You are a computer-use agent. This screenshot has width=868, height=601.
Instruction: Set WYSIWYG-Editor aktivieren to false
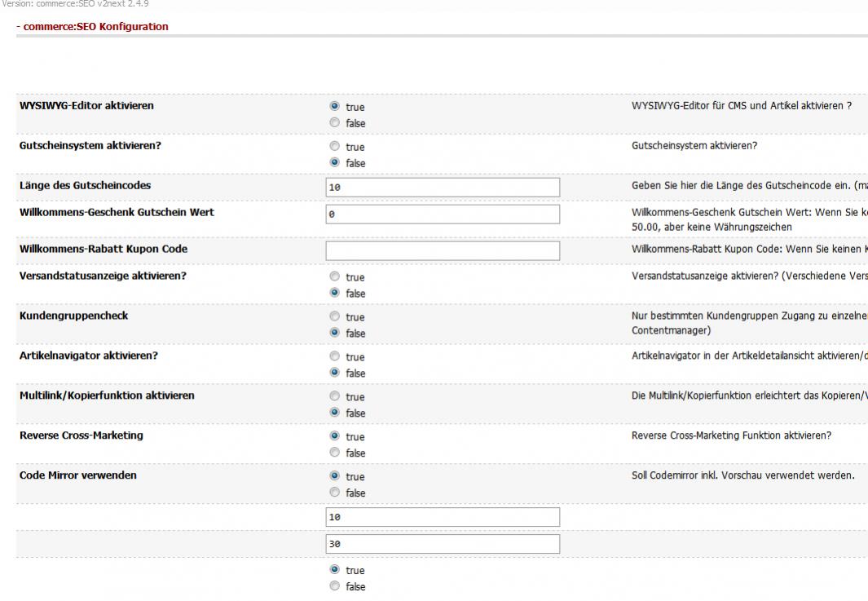coord(334,123)
